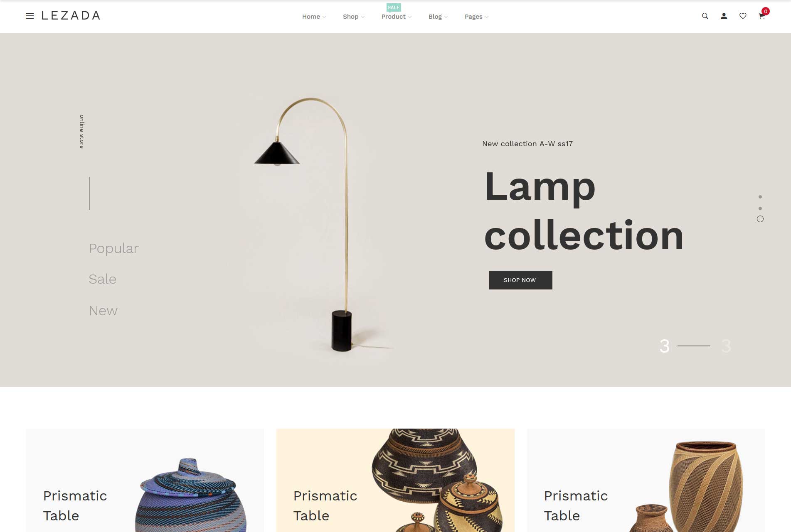Choose the New category link

[x=103, y=311]
